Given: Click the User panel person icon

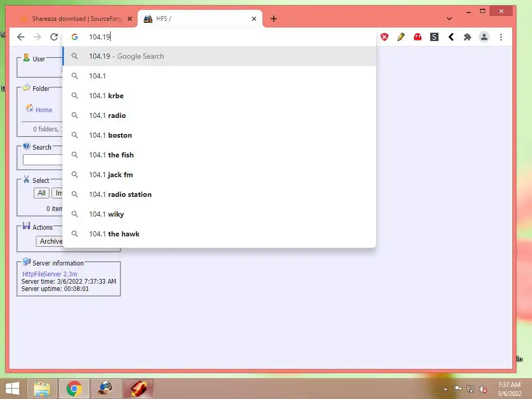Looking at the screenshot, I should click(26, 57).
